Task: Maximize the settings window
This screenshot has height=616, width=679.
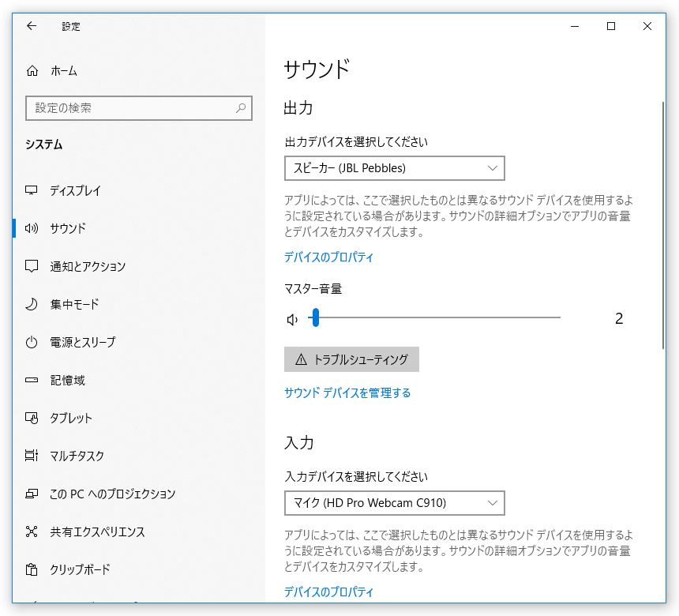Action: tap(611, 26)
